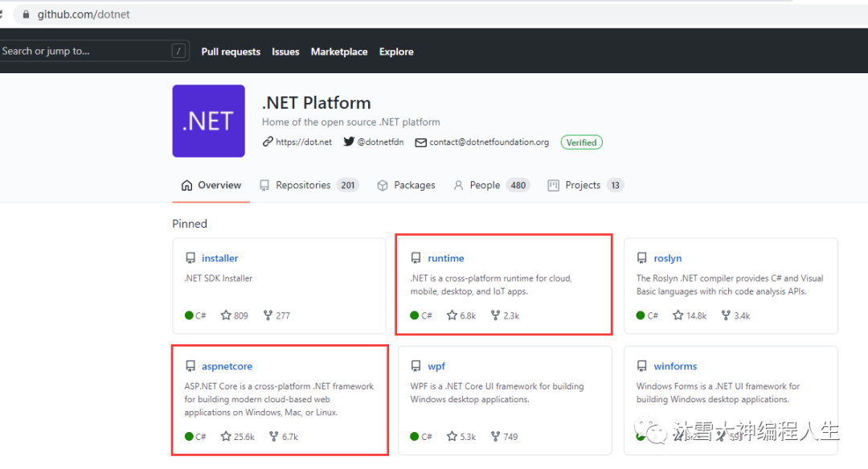Click the repo icon beside runtime
Screen dimensions: 868x469
[x=416, y=258]
